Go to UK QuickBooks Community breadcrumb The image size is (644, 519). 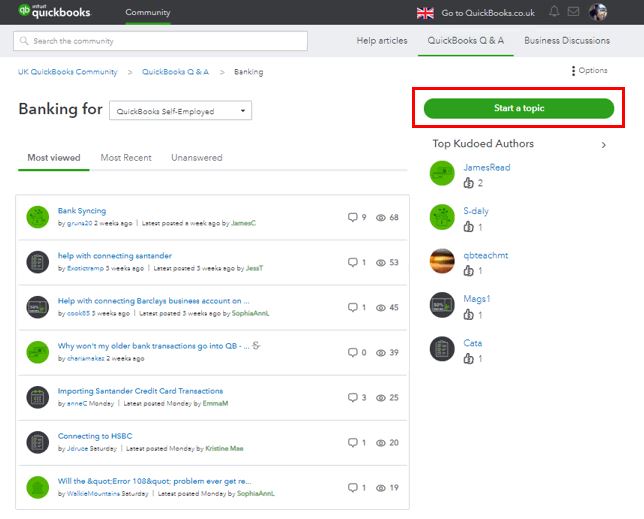tap(67, 72)
